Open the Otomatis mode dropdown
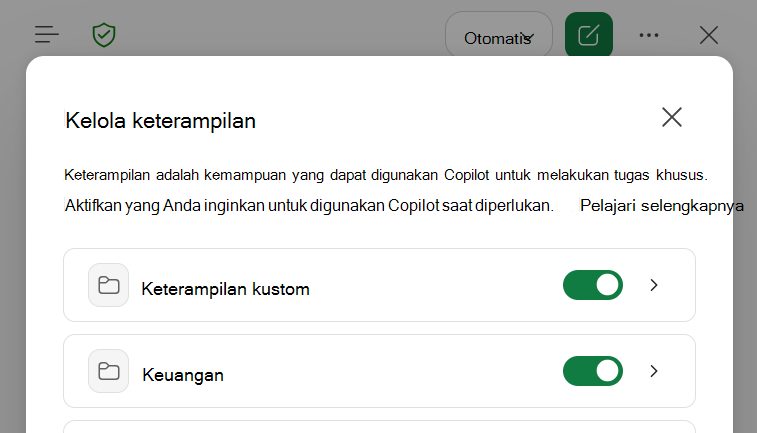The height and width of the screenshot is (433, 757). [x=499, y=36]
